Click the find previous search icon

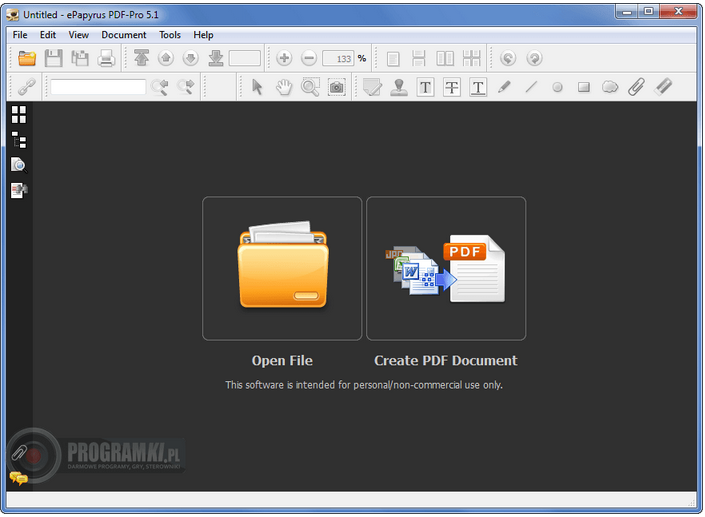(160, 87)
